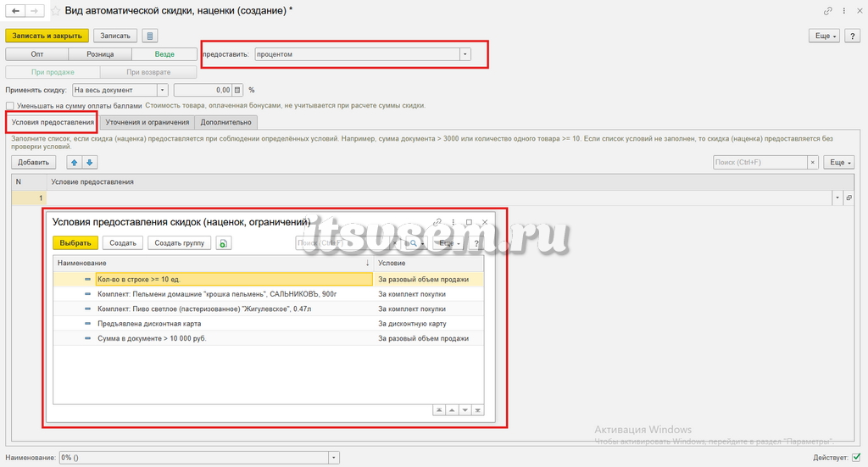The height and width of the screenshot is (467, 868).
Task: Open the question mark help button
Action: [853, 36]
